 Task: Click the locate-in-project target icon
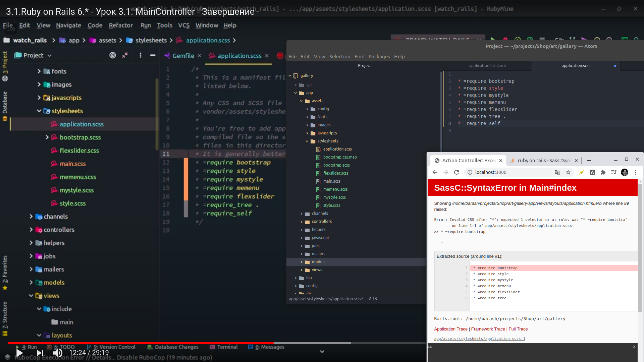click(x=113, y=55)
